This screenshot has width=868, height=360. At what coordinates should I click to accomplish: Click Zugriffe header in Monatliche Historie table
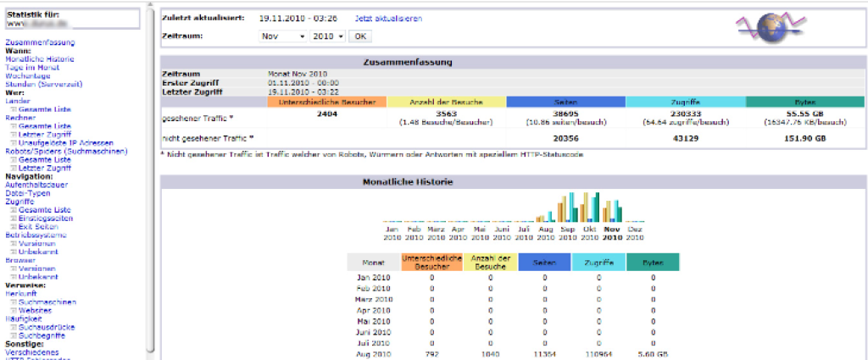click(598, 262)
